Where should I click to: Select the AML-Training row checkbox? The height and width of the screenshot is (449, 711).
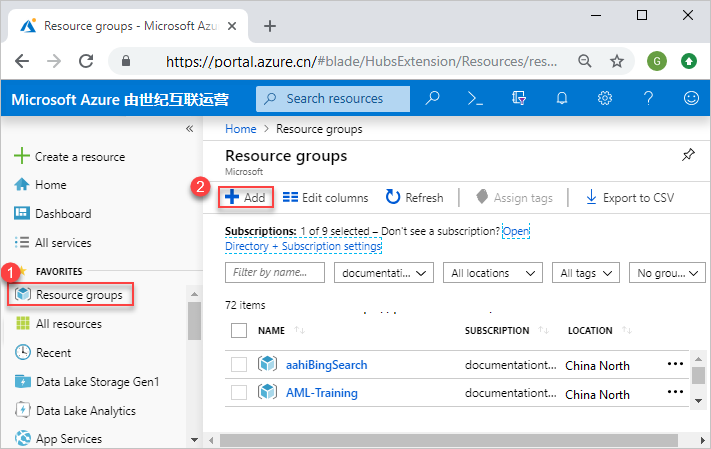(x=239, y=393)
